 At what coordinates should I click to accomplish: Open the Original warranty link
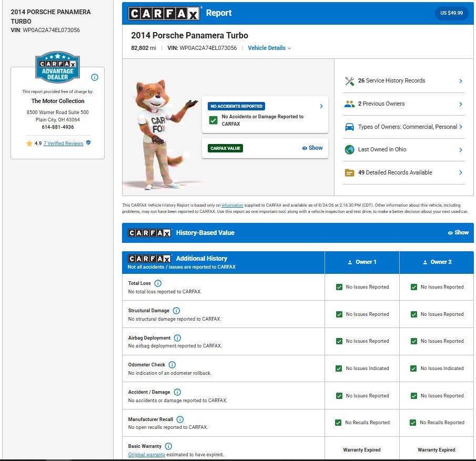pos(147,455)
